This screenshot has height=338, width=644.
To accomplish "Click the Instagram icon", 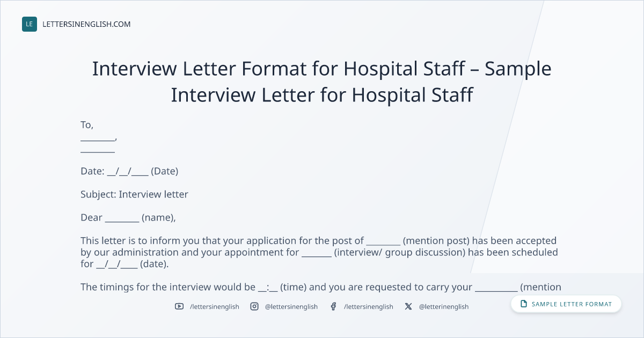I will click(x=254, y=306).
